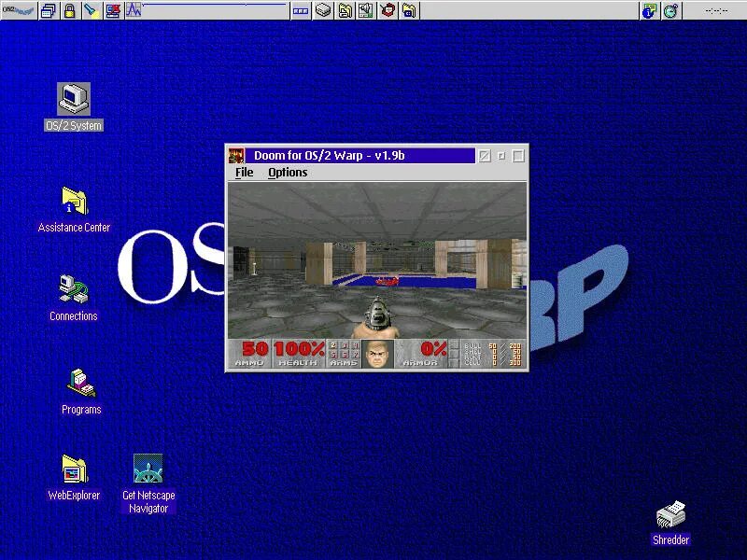Click the Doom game view area
The width and height of the screenshot is (747, 560).
coord(377,260)
